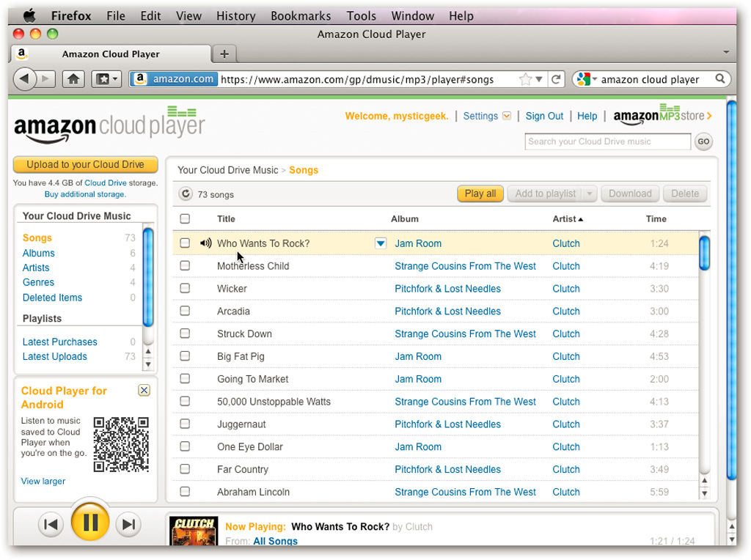Skip to the previous track
The width and height of the screenshot is (751, 560).
[x=51, y=525]
